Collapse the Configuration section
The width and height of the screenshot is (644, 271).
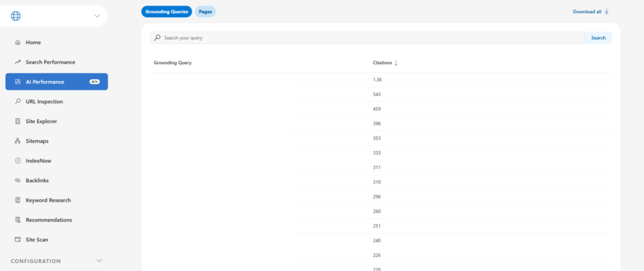coord(98,260)
